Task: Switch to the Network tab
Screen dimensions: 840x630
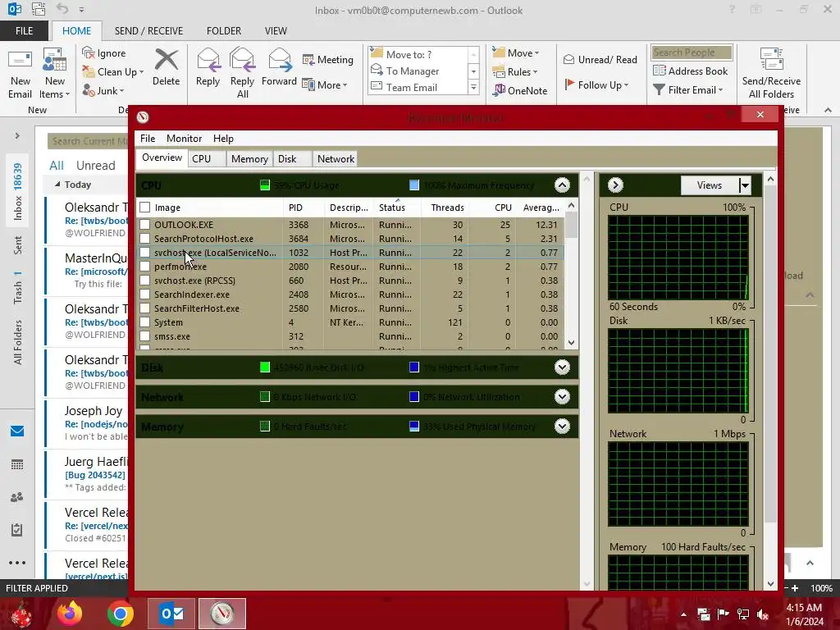Action: pos(336,159)
